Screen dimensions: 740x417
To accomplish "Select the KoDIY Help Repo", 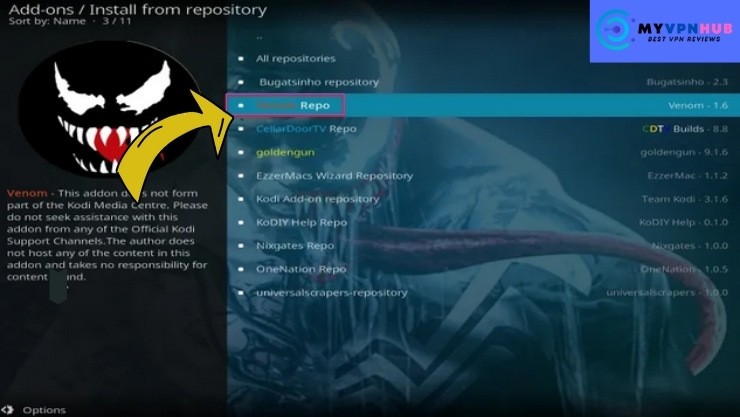I will [481, 222].
